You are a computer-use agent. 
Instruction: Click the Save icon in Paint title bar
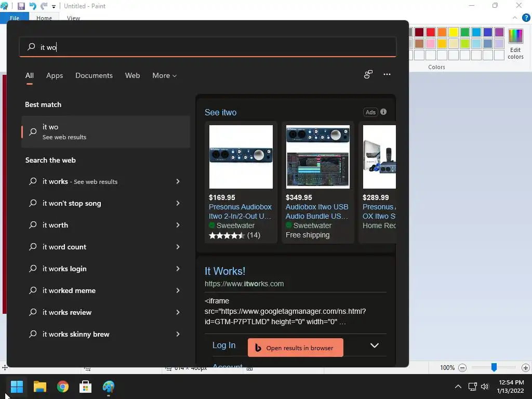(21, 6)
